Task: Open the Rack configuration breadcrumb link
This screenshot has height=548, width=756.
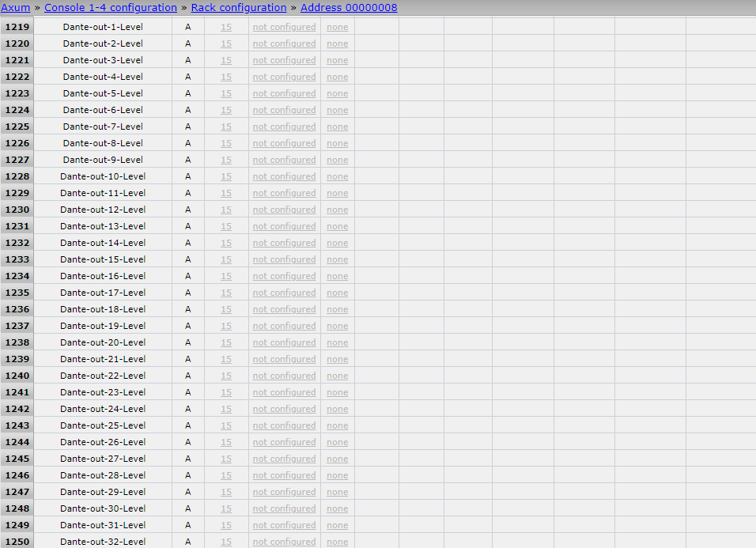Action: (x=239, y=8)
